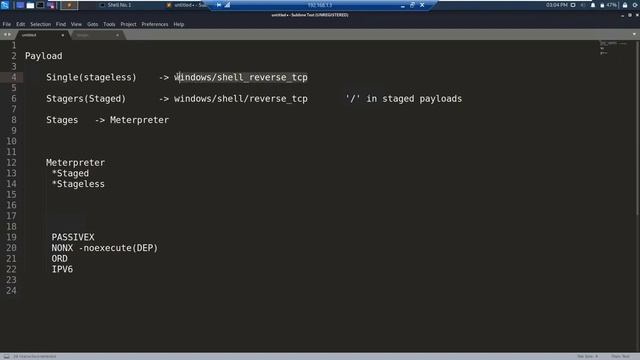Viewport: 640px width, 360px height.
Task: Click Meterpreter heading on line 12
Action: click(x=75, y=162)
